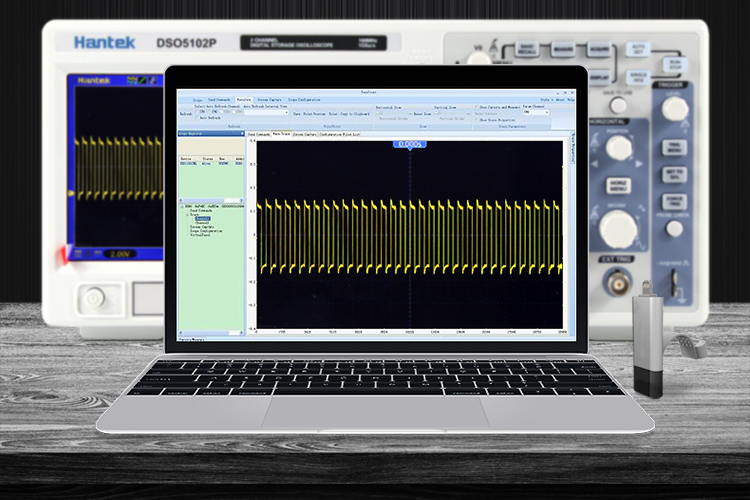
Task: Collapse the device tree root node
Action: pyautogui.click(x=181, y=205)
